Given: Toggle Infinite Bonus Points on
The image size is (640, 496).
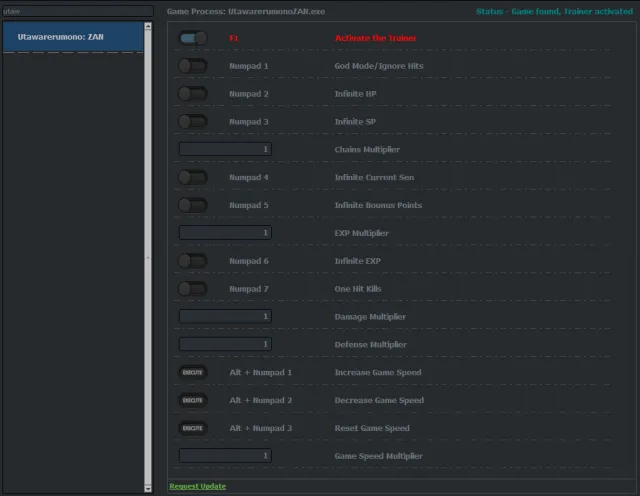Looking at the screenshot, I should 193,205.
